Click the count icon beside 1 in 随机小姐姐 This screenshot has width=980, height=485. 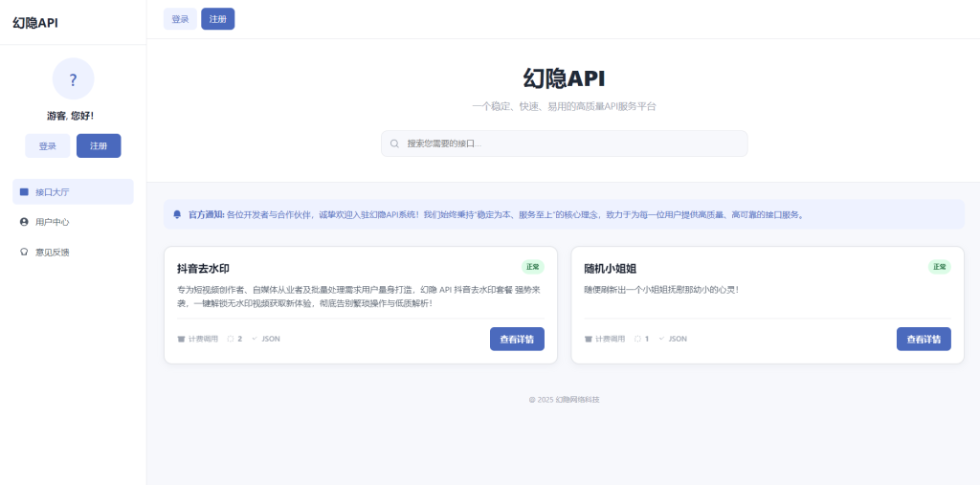(637, 339)
